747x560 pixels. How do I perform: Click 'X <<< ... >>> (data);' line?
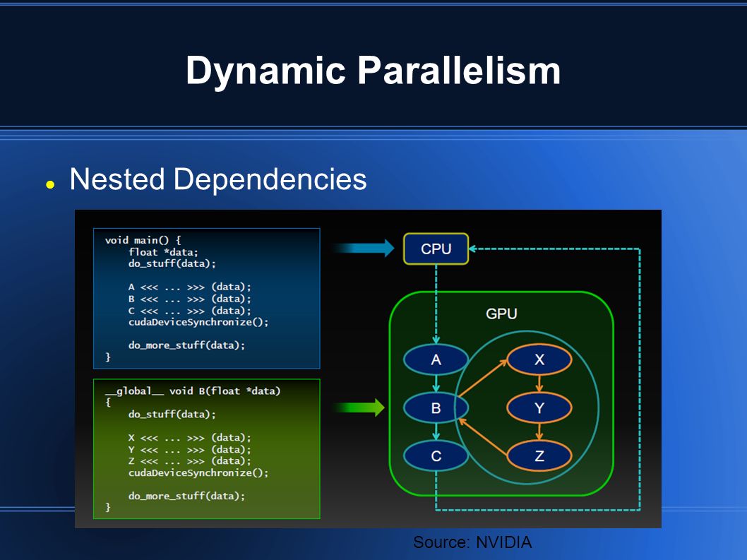click(189, 438)
